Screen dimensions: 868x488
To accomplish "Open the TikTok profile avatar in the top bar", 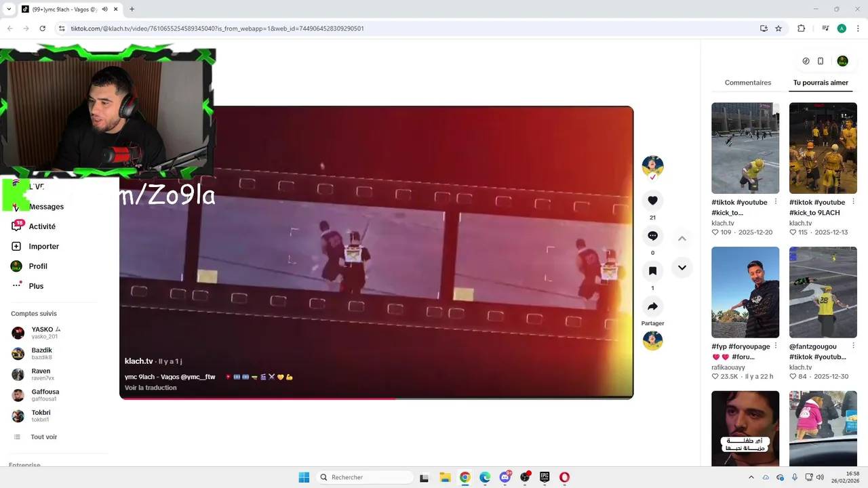I will pyautogui.click(x=842, y=61).
